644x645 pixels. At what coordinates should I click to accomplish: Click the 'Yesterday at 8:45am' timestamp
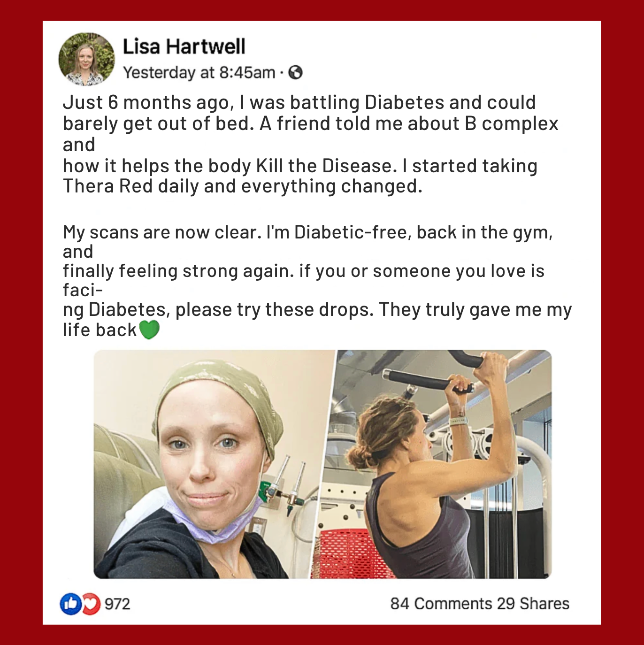click(199, 72)
